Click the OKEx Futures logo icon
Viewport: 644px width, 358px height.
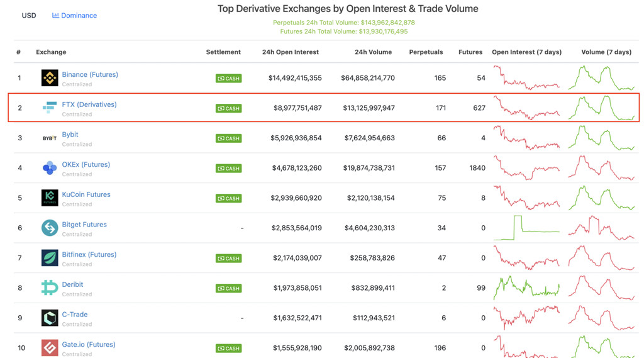click(50, 168)
